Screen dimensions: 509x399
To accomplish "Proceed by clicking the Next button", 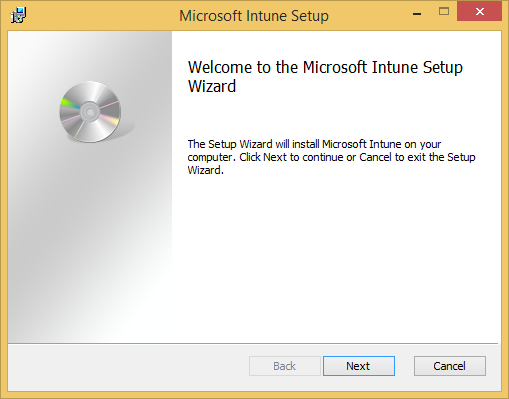I will 359,366.
